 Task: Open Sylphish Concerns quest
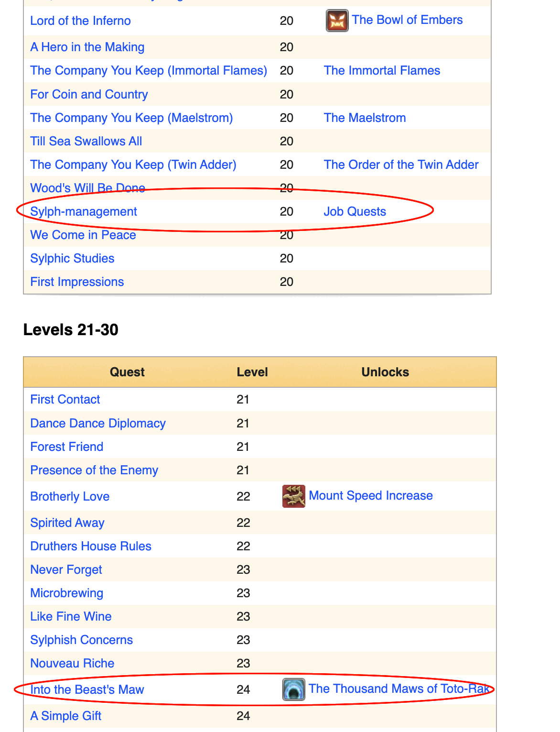point(81,640)
